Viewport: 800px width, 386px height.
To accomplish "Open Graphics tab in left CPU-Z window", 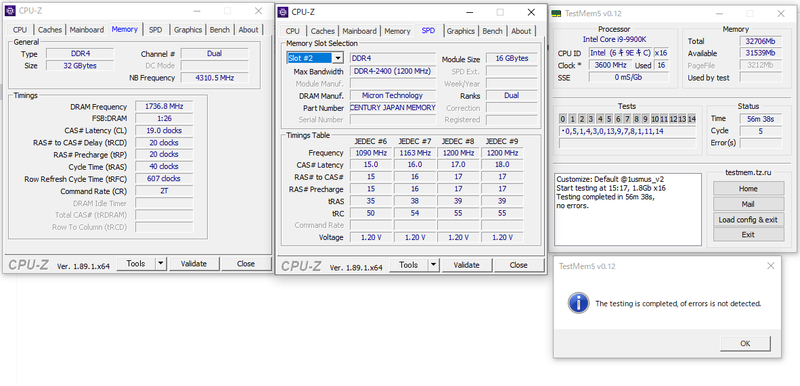I will tap(188, 30).
